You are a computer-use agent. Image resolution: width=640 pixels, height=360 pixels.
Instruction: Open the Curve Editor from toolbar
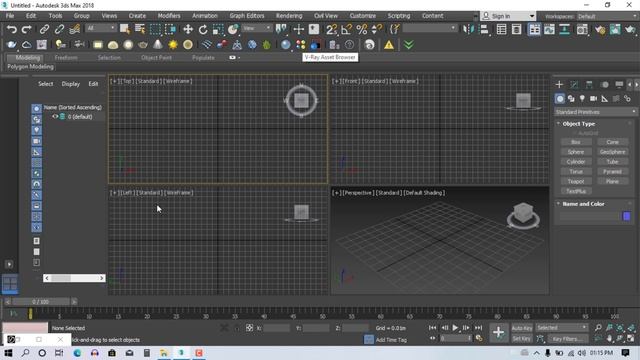[549, 29]
